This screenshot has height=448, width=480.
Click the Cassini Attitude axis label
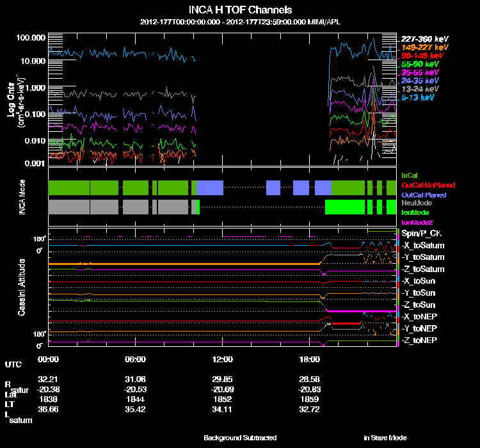(22, 287)
